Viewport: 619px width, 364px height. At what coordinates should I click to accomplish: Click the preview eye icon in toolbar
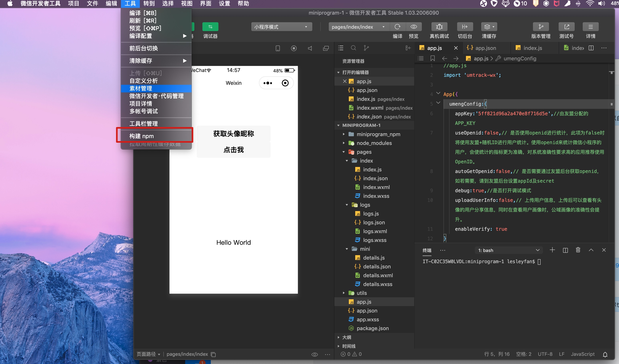[x=414, y=26]
